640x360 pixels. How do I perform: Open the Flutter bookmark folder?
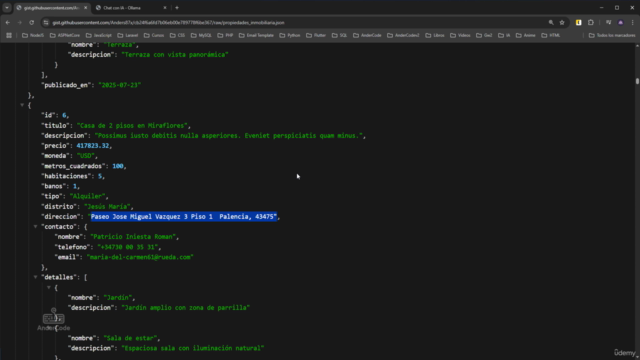point(316,36)
